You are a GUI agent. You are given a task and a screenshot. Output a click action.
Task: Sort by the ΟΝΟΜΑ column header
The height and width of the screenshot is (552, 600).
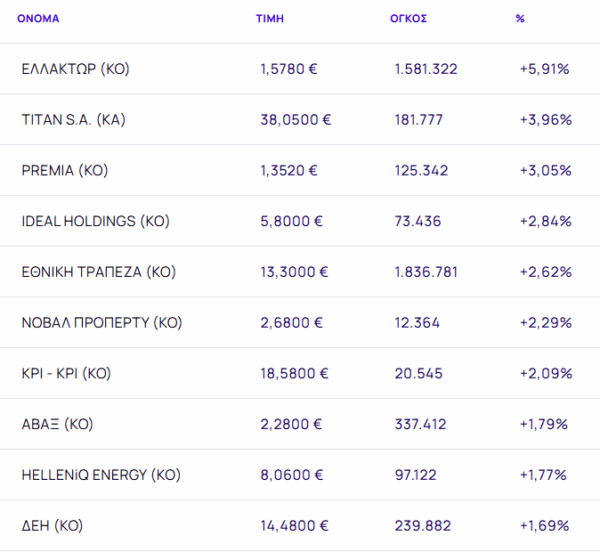point(38,18)
